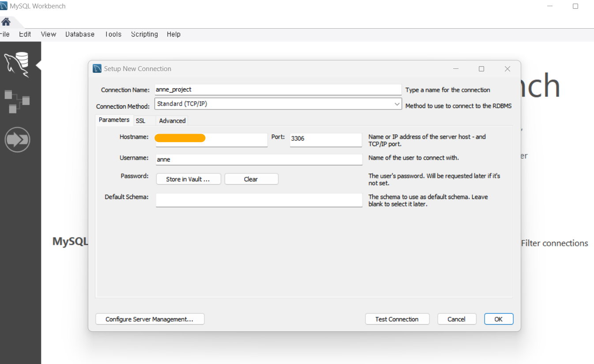Open the Home tab icon
594x364 pixels.
pyautogui.click(x=6, y=22)
